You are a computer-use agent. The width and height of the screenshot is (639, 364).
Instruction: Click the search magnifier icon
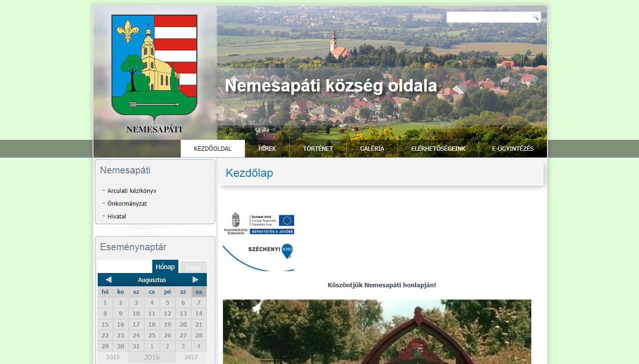536,17
